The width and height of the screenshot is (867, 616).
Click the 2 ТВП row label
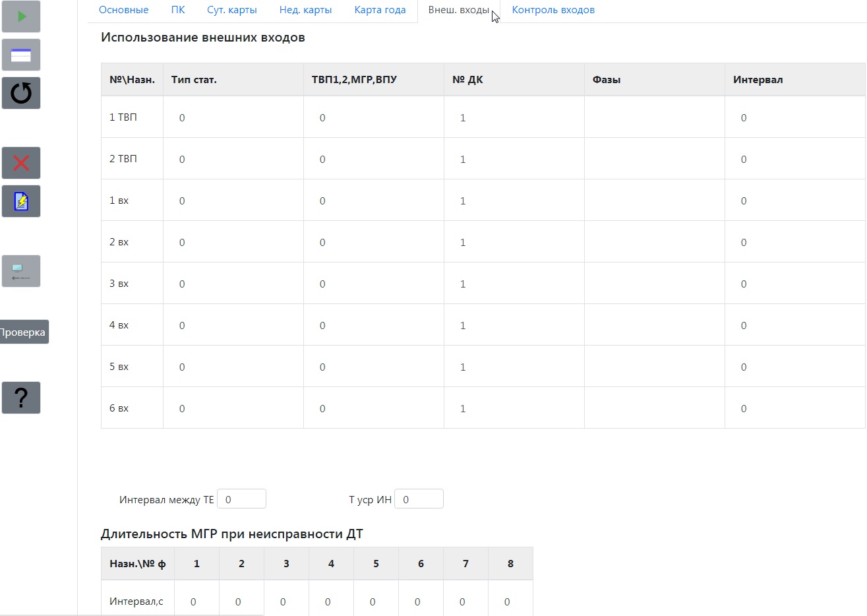coord(123,159)
